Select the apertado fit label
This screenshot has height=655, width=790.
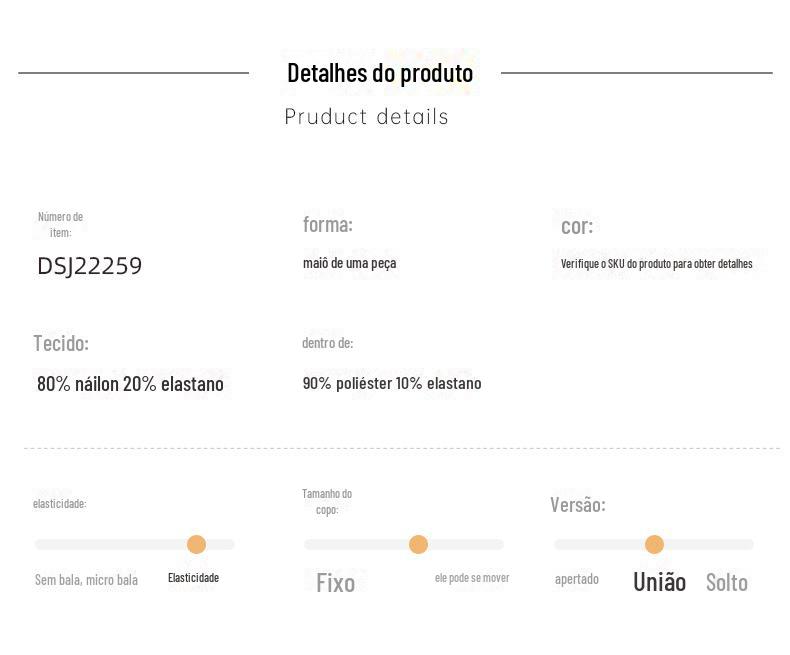coord(577,579)
